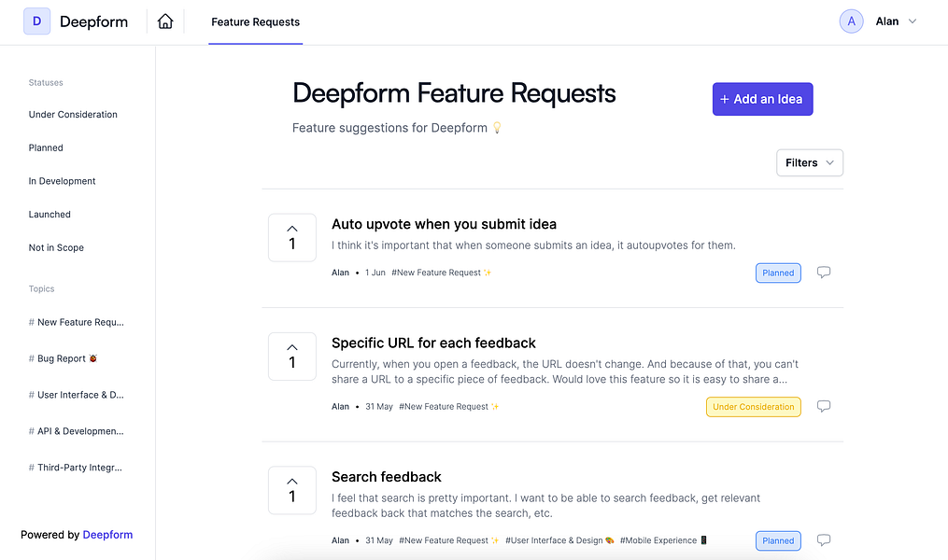Switch to Feature Requests tab
Screen dimensions: 948x560
coord(255,21)
